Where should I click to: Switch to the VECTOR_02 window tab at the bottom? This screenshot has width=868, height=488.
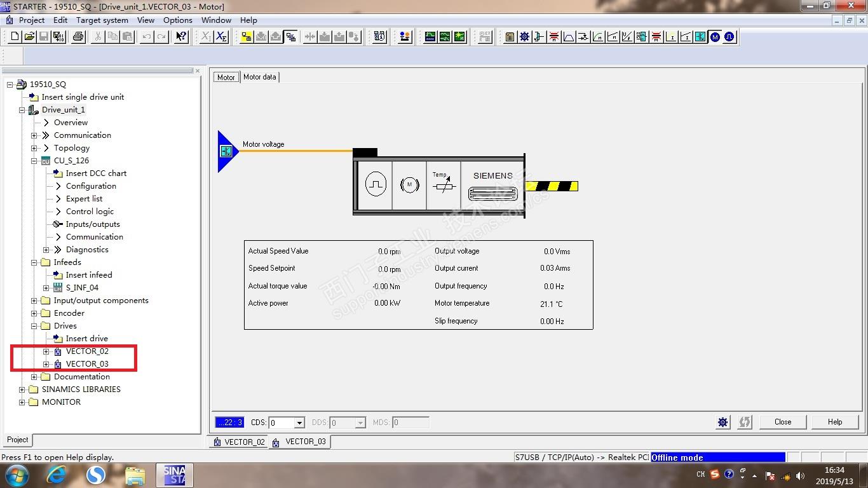click(239, 442)
